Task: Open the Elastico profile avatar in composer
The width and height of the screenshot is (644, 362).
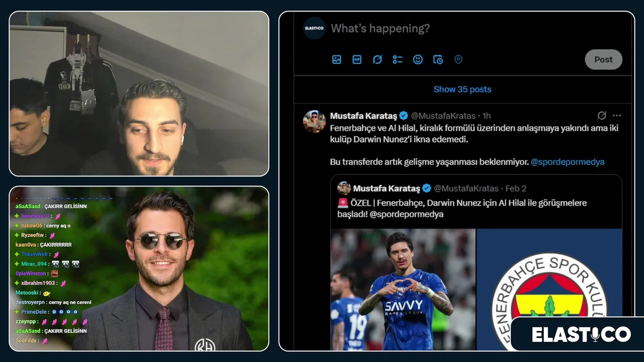Action: coord(314,28)
